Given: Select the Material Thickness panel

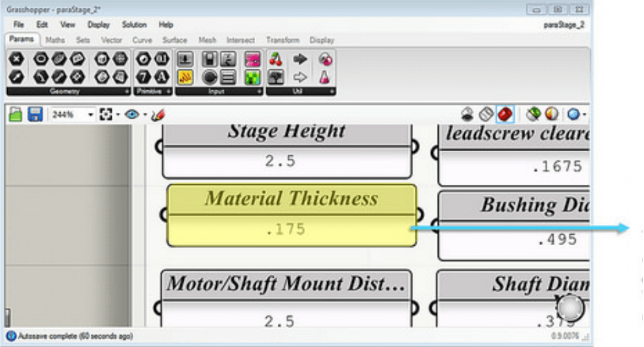Looking at the screenshot, I should tap(291, 215).
